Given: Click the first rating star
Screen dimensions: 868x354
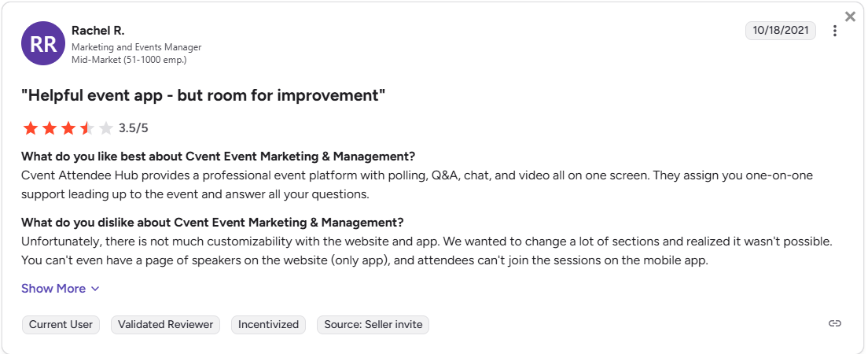Looking at the screenshot, I should 31,127.
